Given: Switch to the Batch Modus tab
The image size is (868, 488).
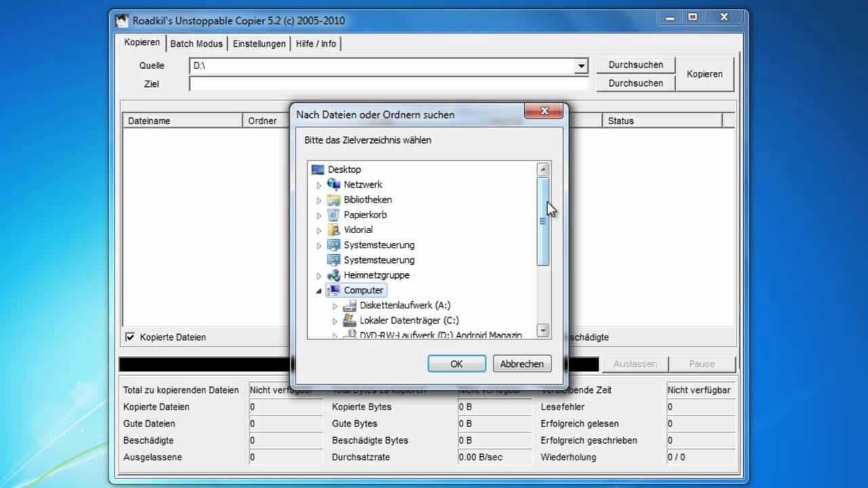Looking at the screenshot, I should pos(196,43).
